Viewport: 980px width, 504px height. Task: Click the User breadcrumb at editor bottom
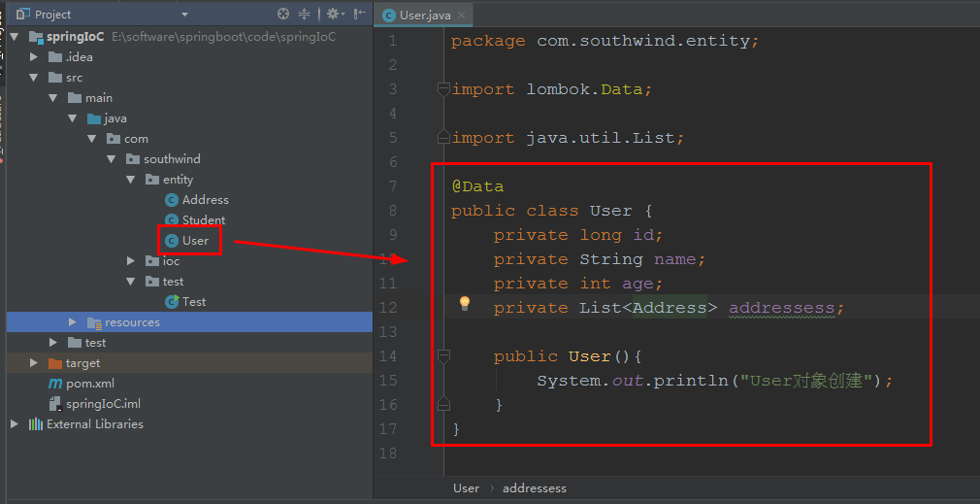pos(467,488)
